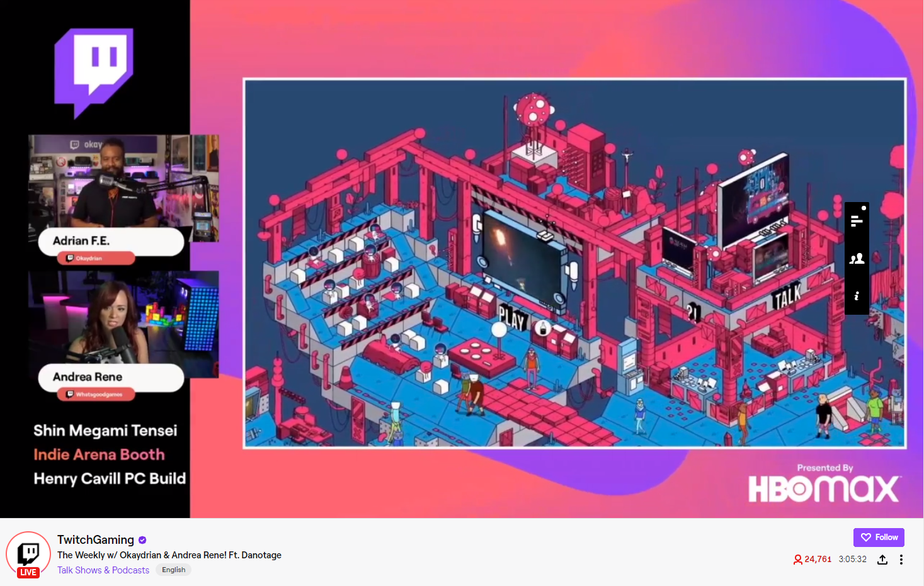Viewport: 924px width, 586px height.
Task: Click the Twitch logo in the stream overlay
Action: point(94,72)
